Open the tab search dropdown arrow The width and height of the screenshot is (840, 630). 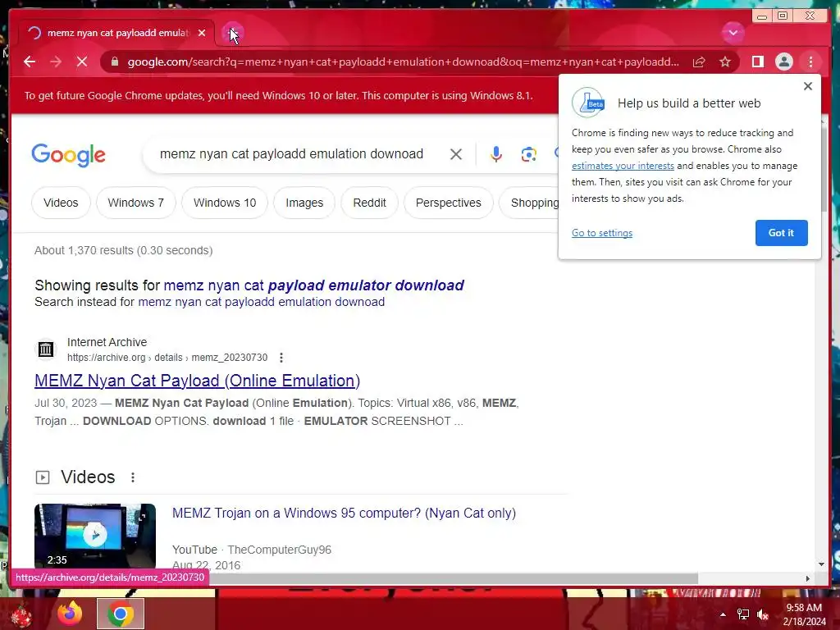coord(733,33)
